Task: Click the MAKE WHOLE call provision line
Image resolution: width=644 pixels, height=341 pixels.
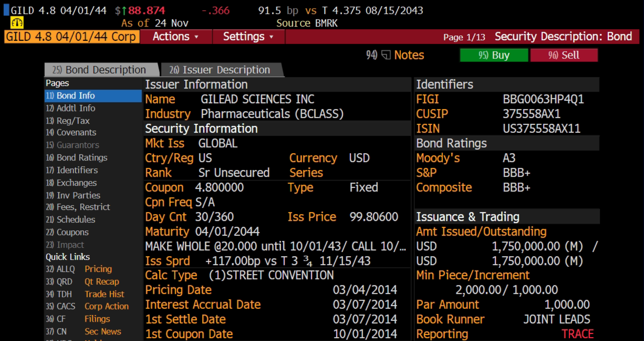Action: coord(275,246)
